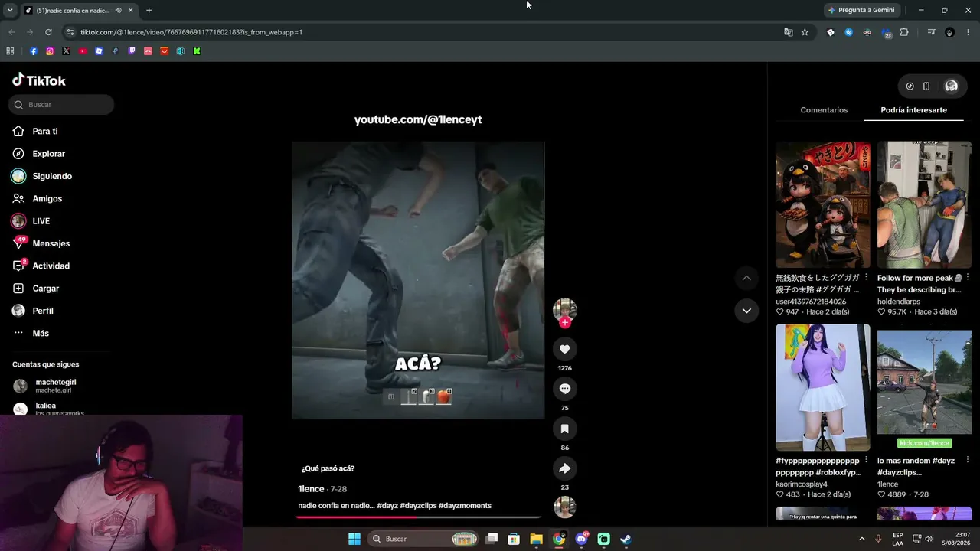Click the TikTok logo
Screen dimensions: 980x551
[39, 80]
